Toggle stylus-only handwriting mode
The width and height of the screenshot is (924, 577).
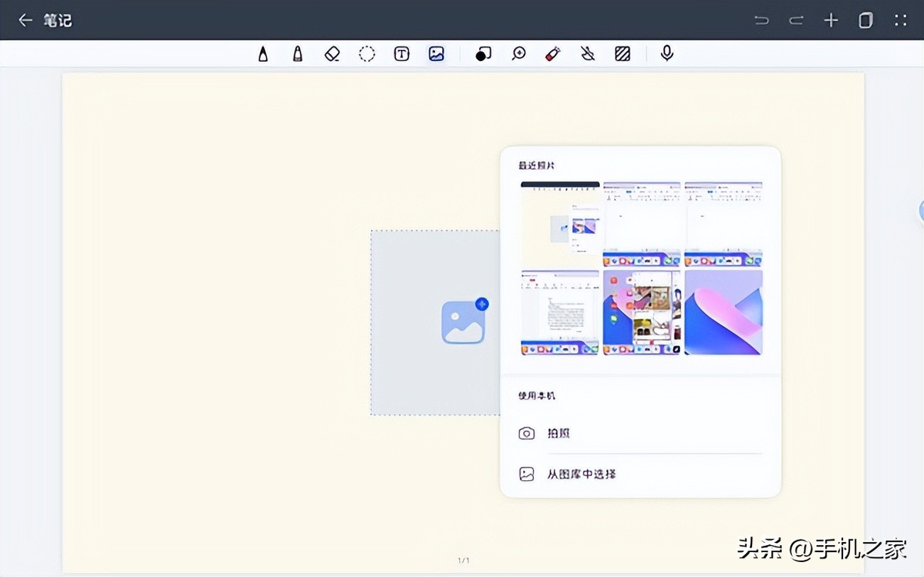click(587, 53)
